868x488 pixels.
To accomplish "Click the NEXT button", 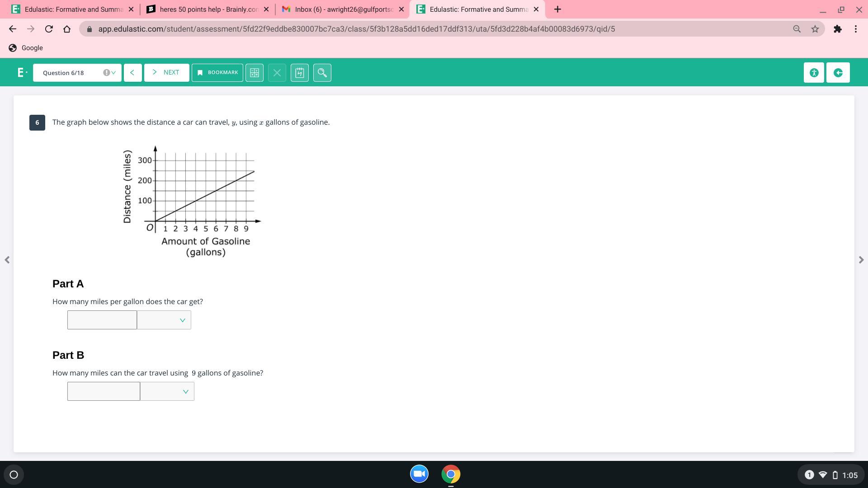I will tap(166, 73).
